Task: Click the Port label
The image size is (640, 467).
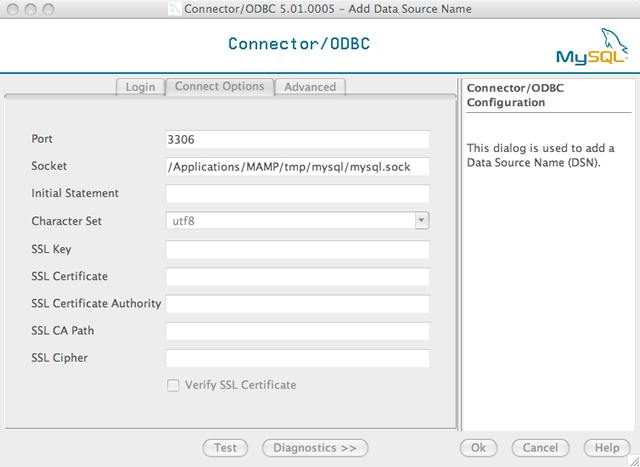Action: [x=42, y=139]
